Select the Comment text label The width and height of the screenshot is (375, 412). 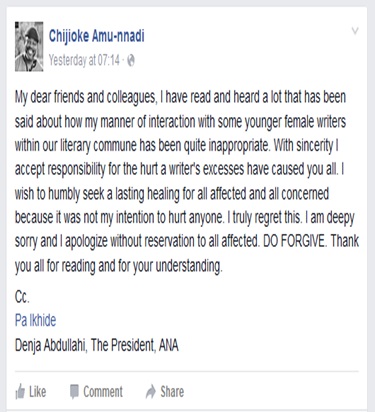click(103, 392)
